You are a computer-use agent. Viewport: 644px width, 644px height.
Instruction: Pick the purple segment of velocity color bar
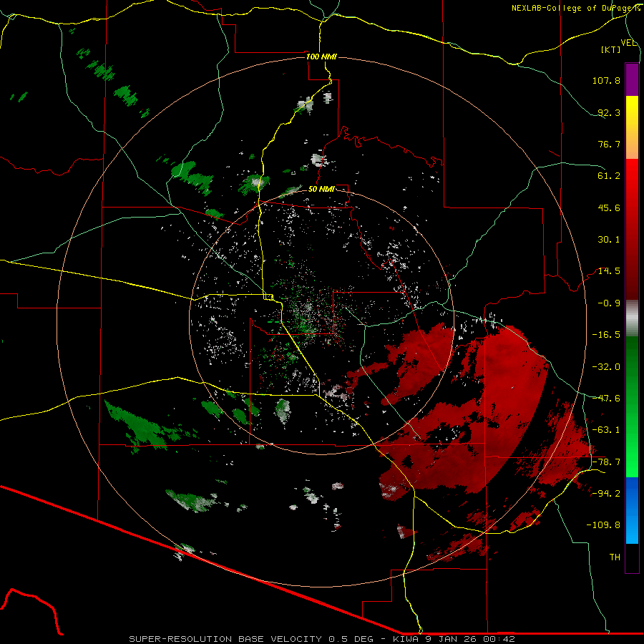[x=632, y=79]
